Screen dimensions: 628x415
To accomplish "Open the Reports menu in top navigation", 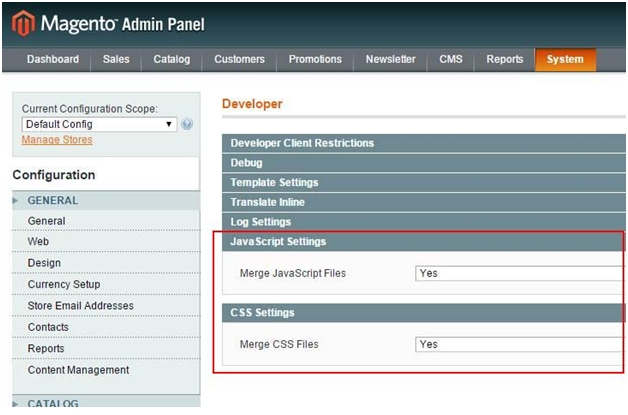I will pos(505,59).
